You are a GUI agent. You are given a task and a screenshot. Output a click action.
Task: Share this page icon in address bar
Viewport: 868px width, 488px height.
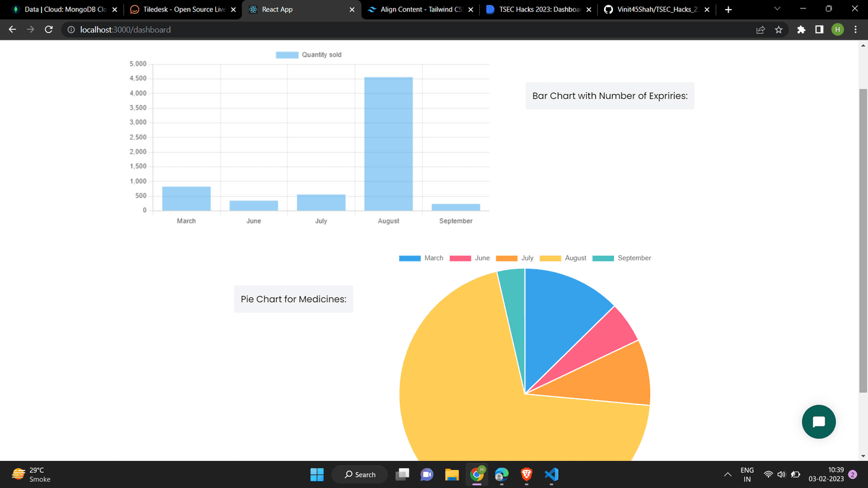[x=761, y=30]
